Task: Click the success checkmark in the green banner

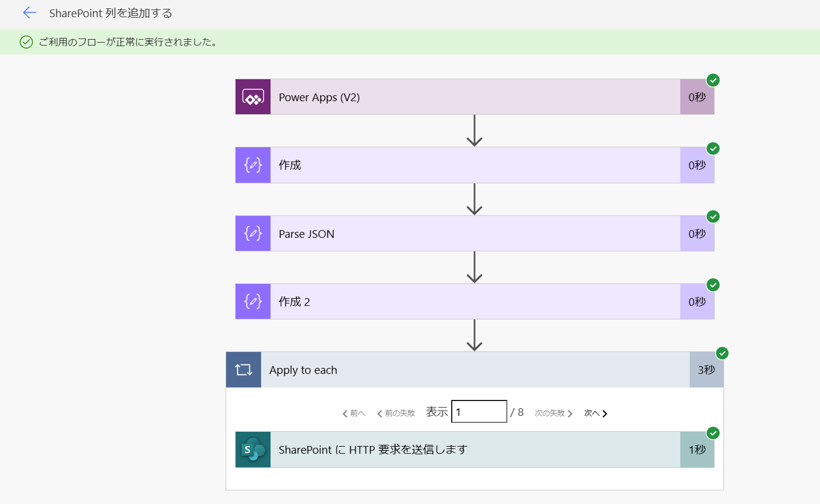Action: [x=26, y=42]
